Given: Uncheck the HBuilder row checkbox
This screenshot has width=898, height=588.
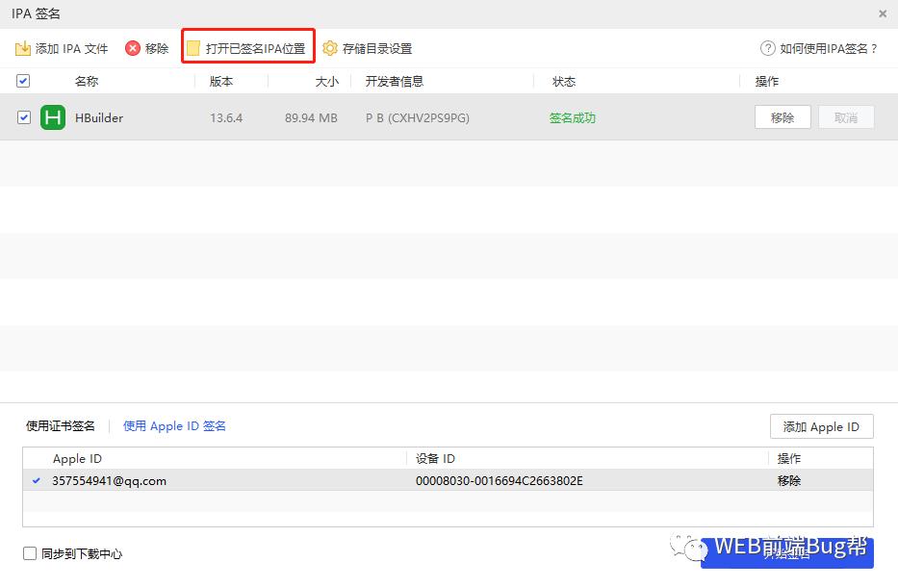Looking at the screenshot, I should tap(22, 117).
